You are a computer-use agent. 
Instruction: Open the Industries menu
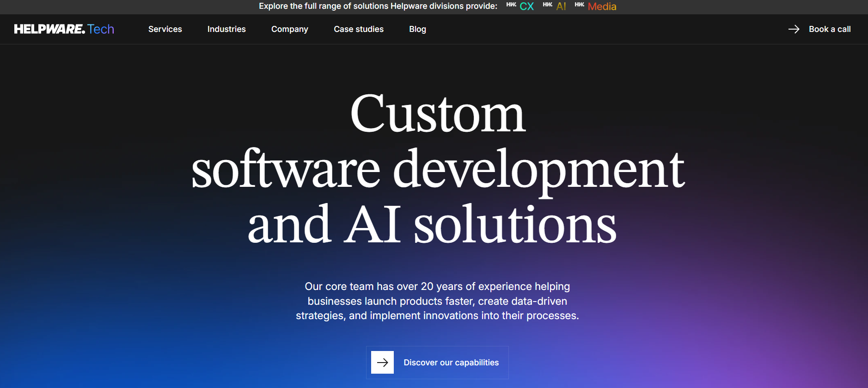point(226,29)
